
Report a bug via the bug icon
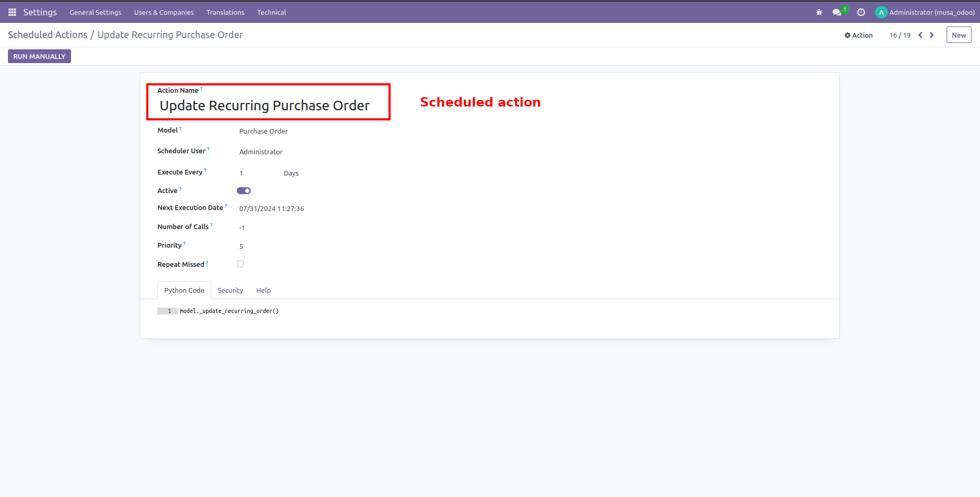819,12
